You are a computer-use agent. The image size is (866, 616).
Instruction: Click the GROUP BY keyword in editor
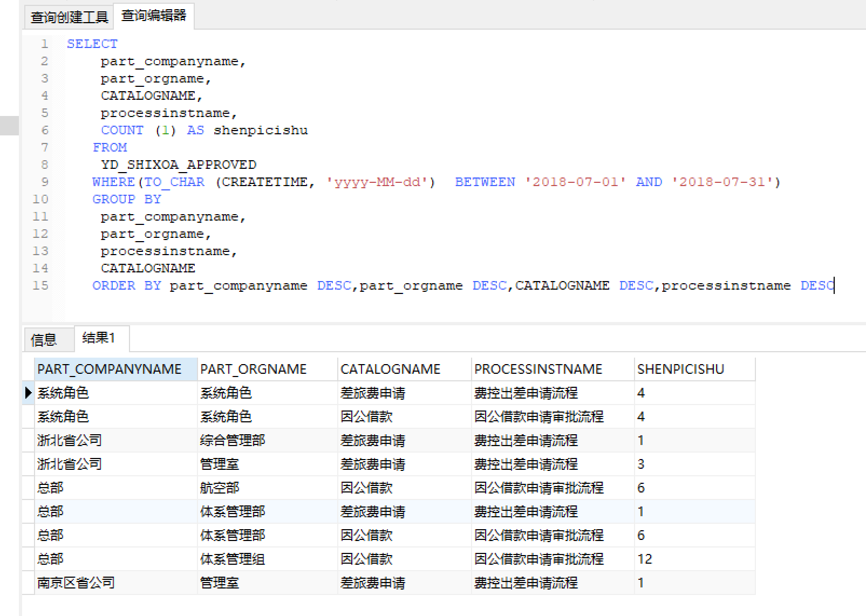tap(127, 199)
